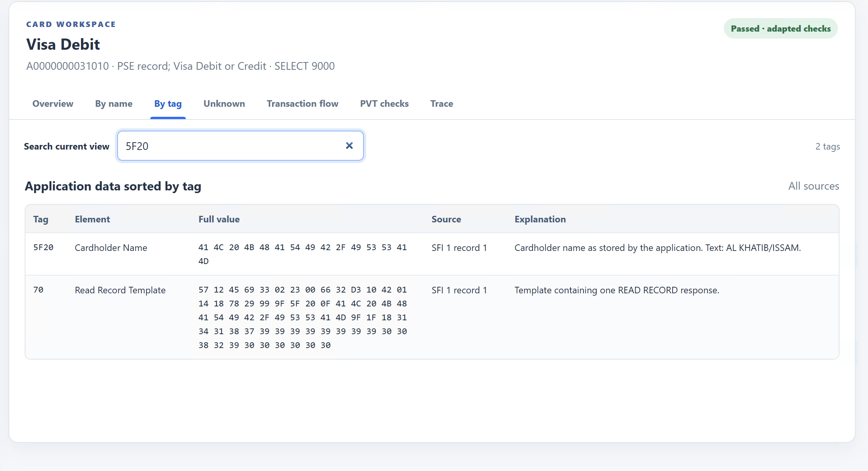Click the CARD WORKSPACE label
The height and width of the screenshot is (471, 868).
pyautogui.click(x=71, y=24)
